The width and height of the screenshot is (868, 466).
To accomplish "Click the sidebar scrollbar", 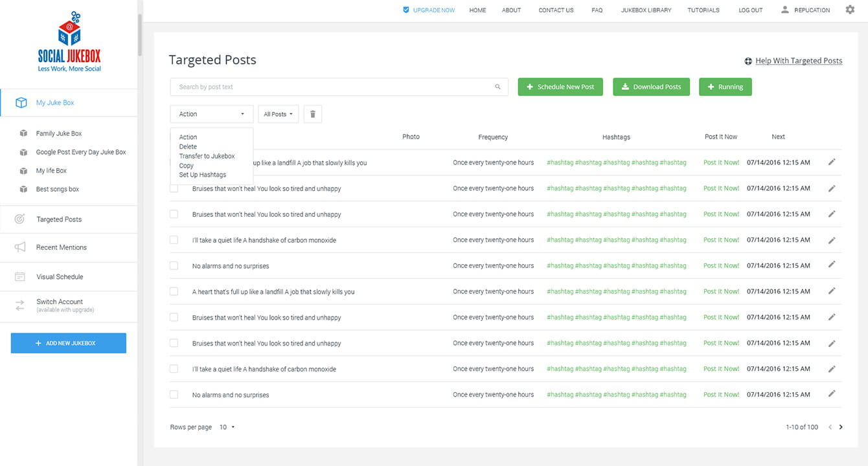I will (x=139, y=36).
